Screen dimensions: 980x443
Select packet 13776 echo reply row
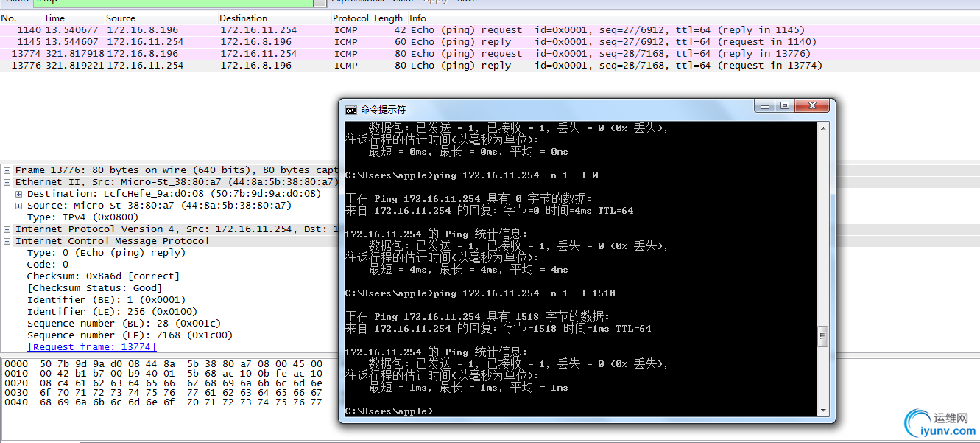point(490,66)
